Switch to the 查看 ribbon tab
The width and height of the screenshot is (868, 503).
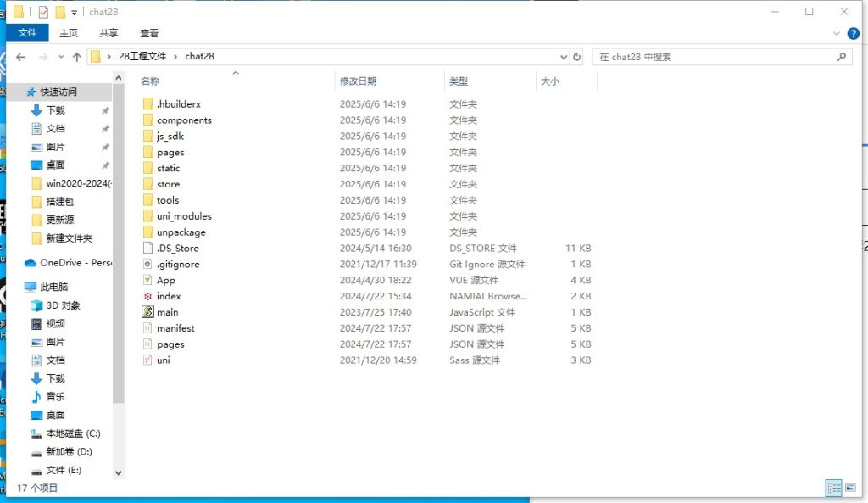tap(149, 33)
